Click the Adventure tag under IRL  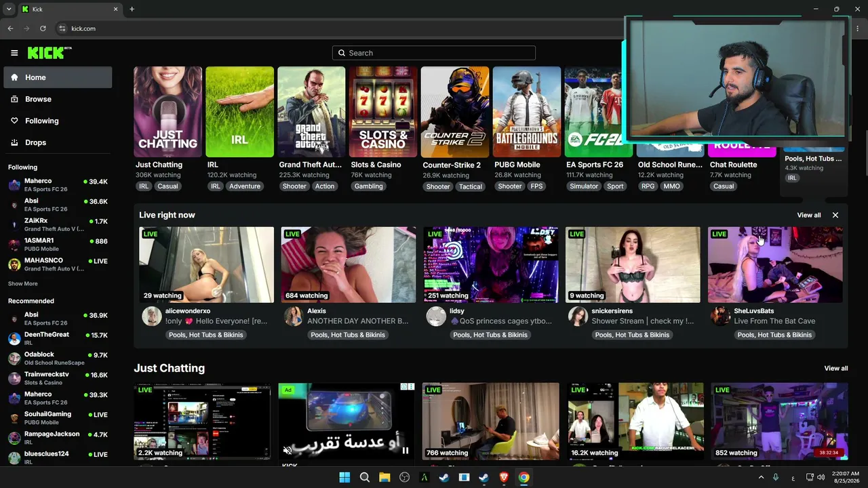pyautogui.click(x=245, y=186)
